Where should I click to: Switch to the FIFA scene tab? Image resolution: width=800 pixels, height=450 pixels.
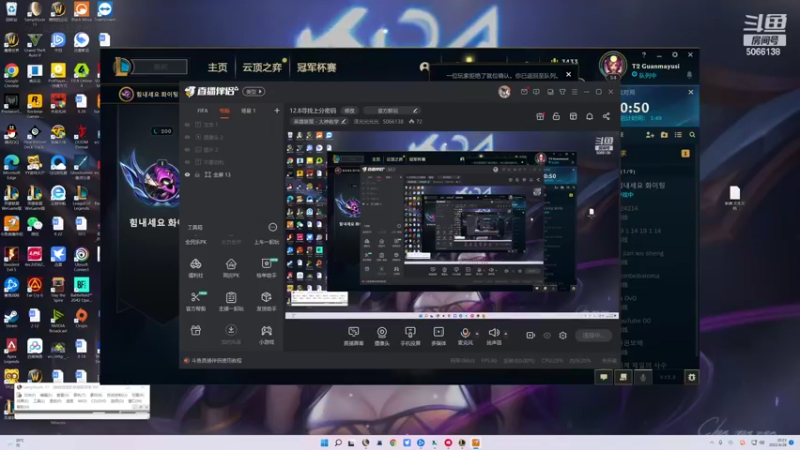coord(203,111)
